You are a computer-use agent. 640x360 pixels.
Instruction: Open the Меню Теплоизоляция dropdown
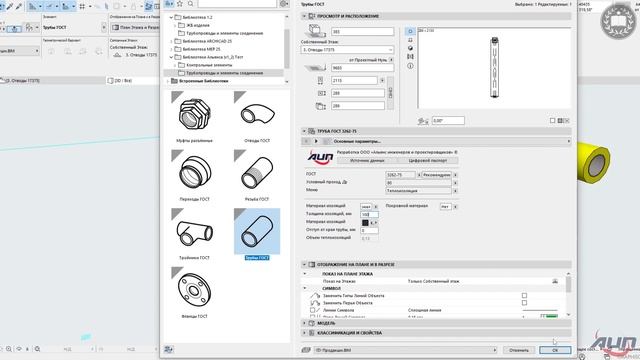[455, 191]
